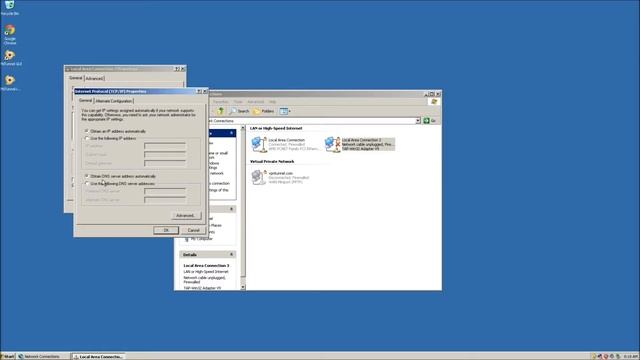Viewport: 640px width, 360px height.
Task: Open the Views dropdown in toolbar
Action: [285, 111]
